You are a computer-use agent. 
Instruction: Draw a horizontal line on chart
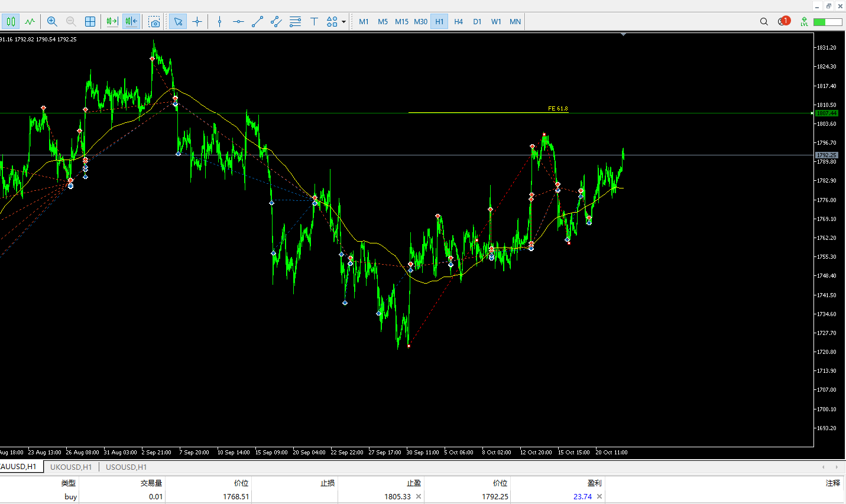238,22
